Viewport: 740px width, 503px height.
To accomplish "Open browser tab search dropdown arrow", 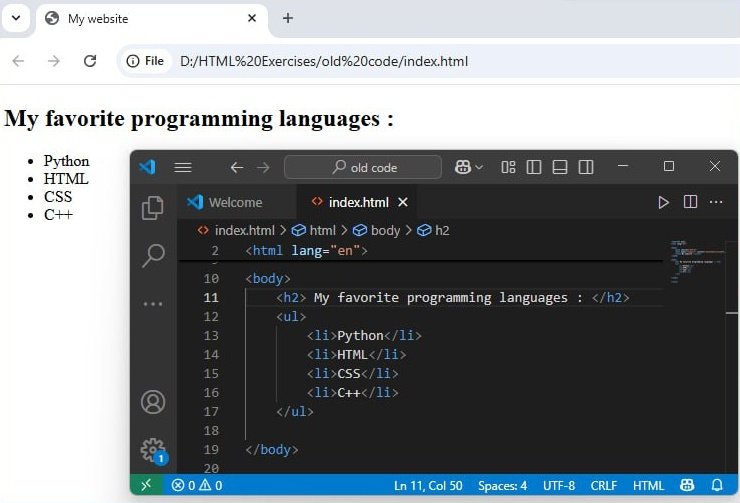I will [x=16, y=18].
